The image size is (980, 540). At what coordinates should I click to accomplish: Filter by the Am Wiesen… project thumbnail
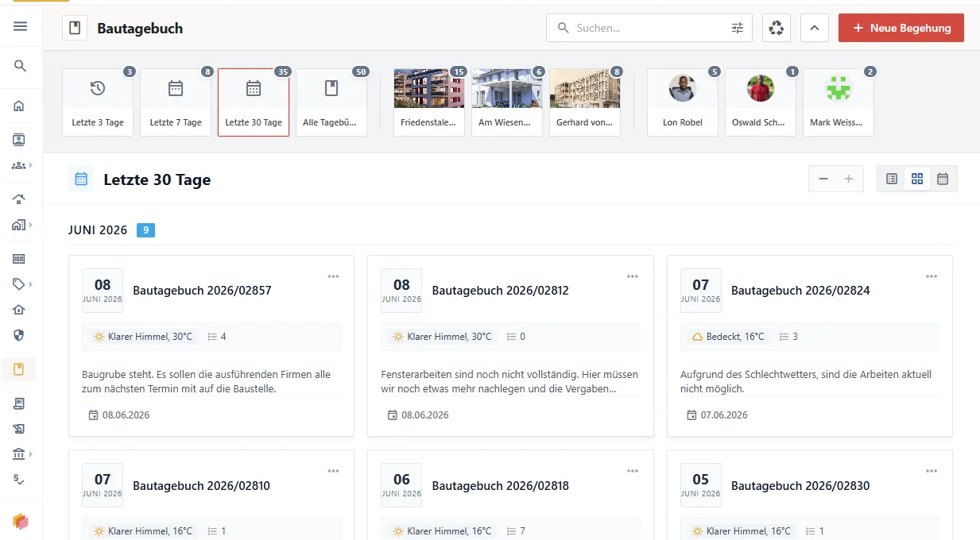[x=507, y=102]
